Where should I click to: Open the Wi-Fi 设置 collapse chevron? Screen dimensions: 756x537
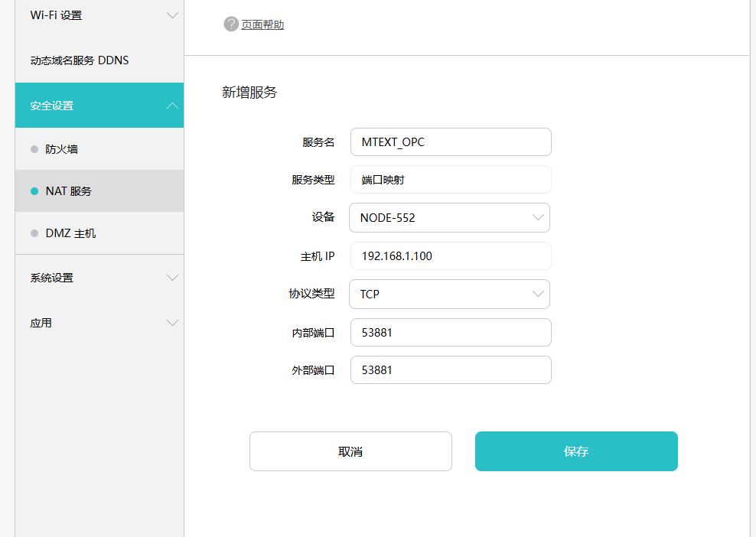172,15
